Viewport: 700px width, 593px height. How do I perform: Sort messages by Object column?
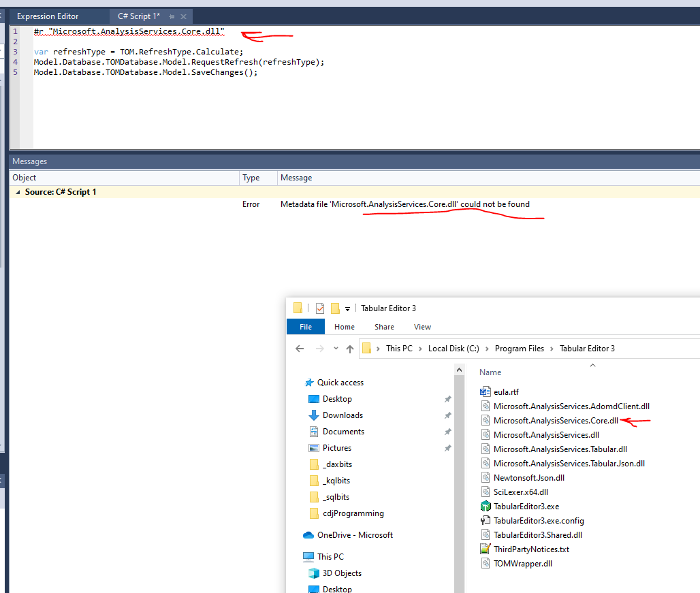[124, 178]
